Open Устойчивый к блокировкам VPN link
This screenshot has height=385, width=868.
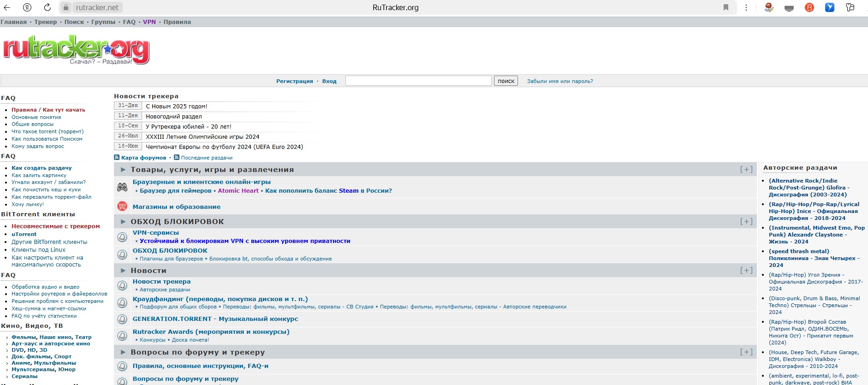245,241
